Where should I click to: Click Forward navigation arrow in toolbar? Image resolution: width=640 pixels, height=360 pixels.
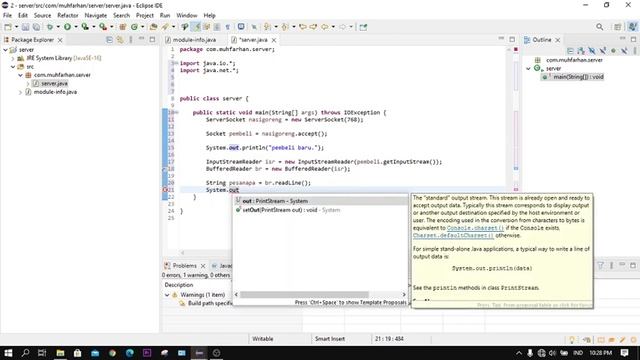click(342, 27)
